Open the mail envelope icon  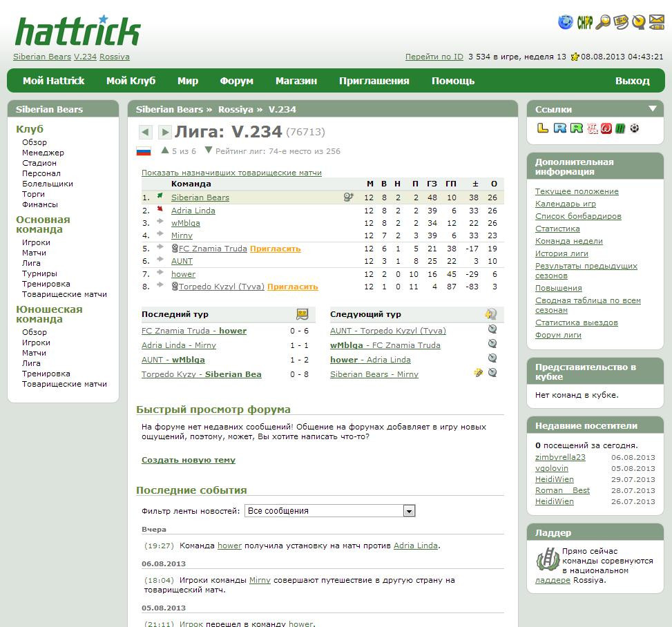[x=657, y=22]
